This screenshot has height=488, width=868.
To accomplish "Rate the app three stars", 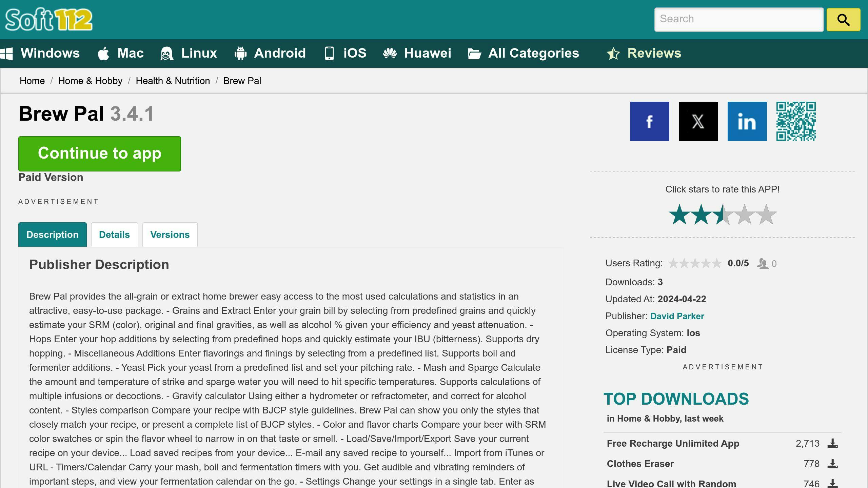I will coord(723,215).
